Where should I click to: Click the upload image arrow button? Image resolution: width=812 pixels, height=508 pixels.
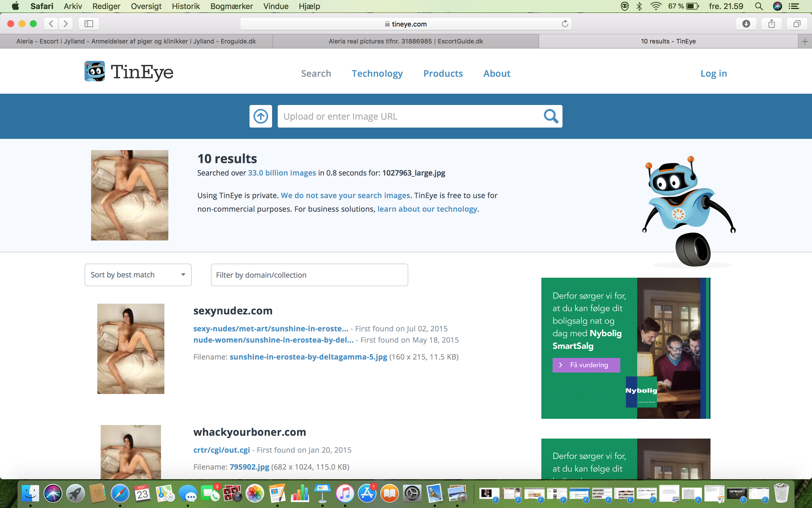[261, 116]
